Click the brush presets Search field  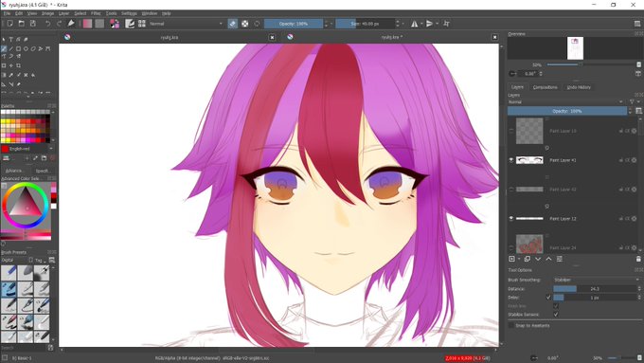(x=24, y=348)
